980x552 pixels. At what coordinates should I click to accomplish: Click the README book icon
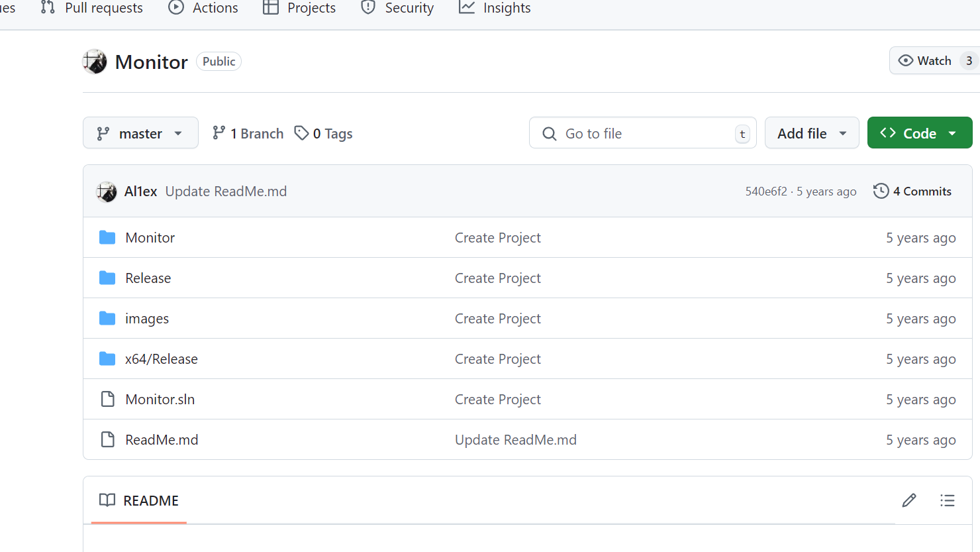[107, 500]
